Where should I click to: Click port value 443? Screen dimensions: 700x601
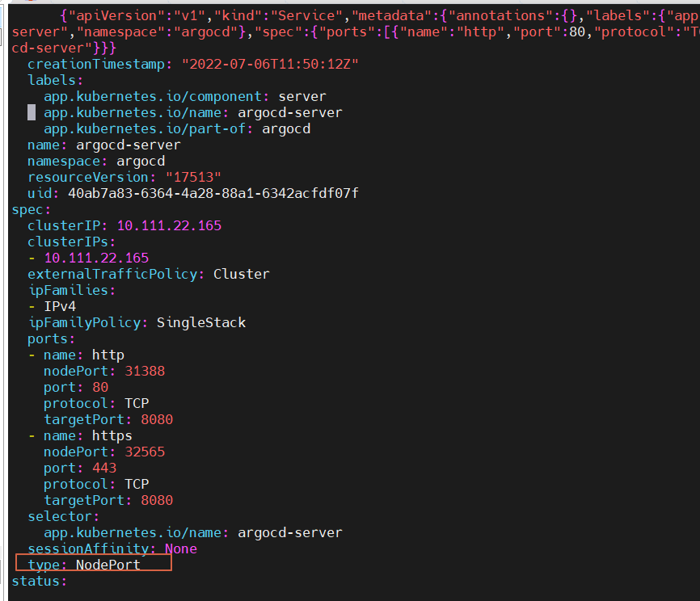(x=104, y=468)
